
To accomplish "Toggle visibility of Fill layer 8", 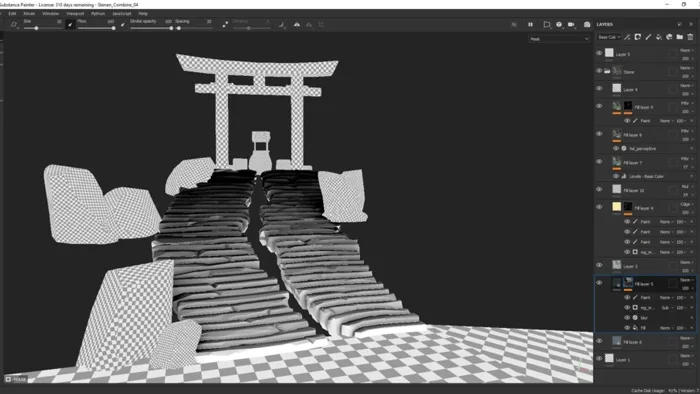I will tap(599, 134).
